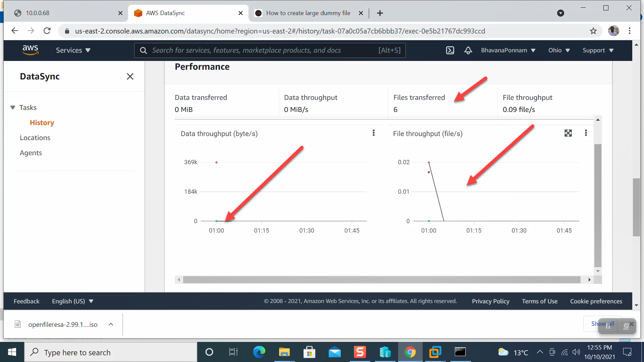The image size is (644, 362).
Task: Close the DataSync sidebar with the X
Action: click(130, 76)
